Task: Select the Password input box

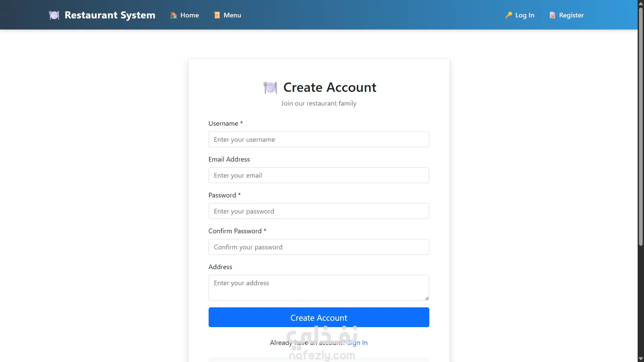Action: click(x=319, y=211)
